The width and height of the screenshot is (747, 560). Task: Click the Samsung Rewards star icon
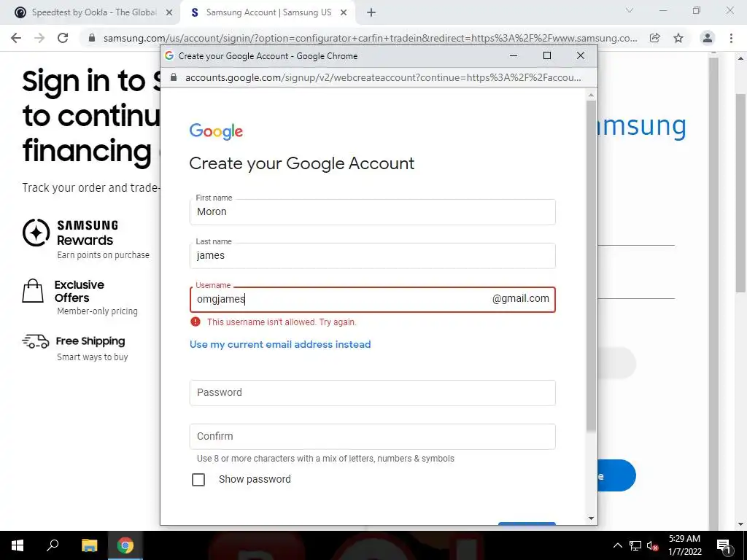36,233
